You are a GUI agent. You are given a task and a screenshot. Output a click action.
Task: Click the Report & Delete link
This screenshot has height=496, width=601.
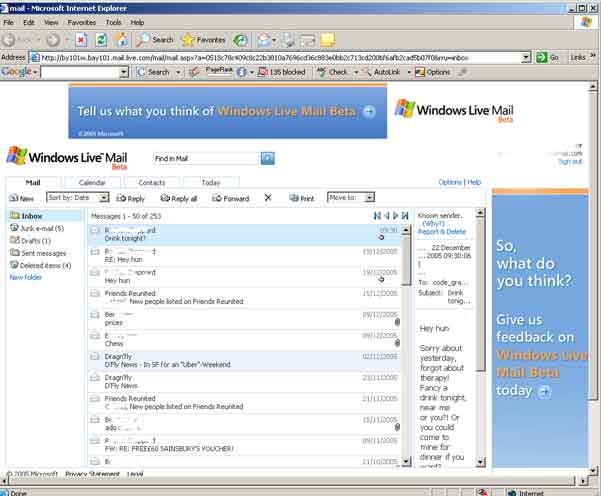click(x=442, y=232)
